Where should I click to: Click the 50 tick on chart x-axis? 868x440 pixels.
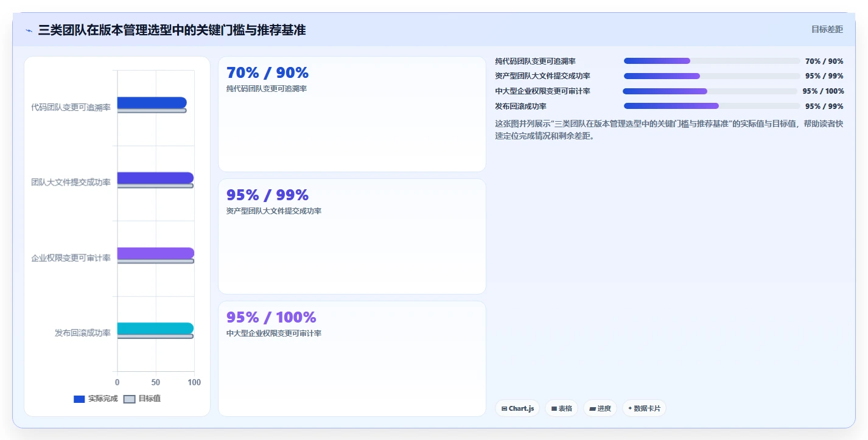point(156,382)
